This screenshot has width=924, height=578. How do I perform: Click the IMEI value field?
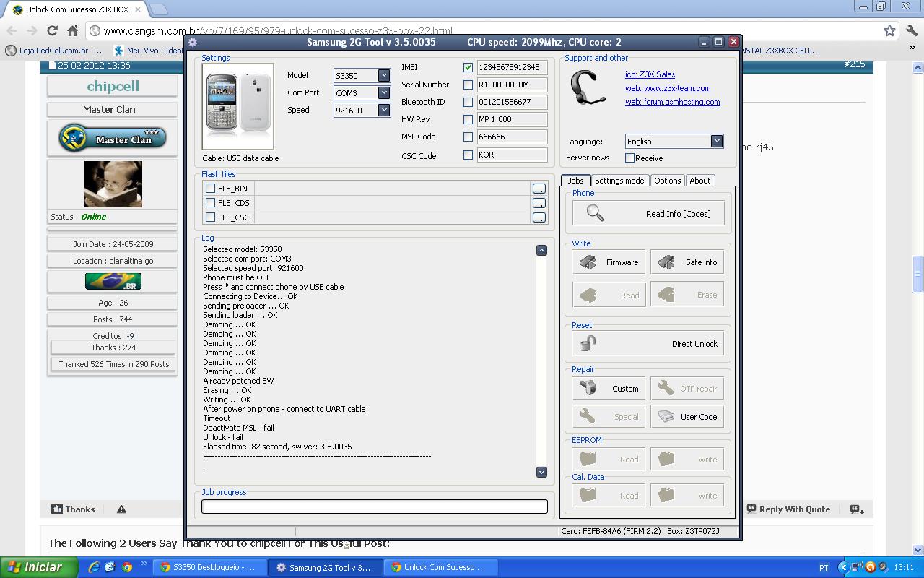512,67
